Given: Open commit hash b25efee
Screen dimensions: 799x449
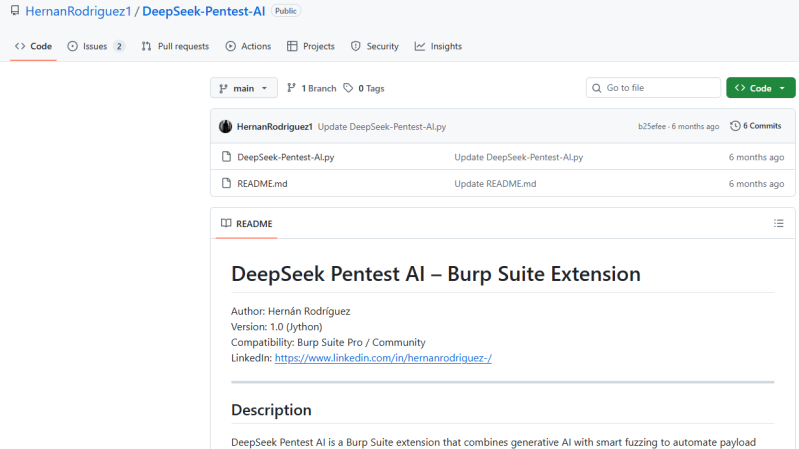Looking at the screenshot, I should (652, 127).
